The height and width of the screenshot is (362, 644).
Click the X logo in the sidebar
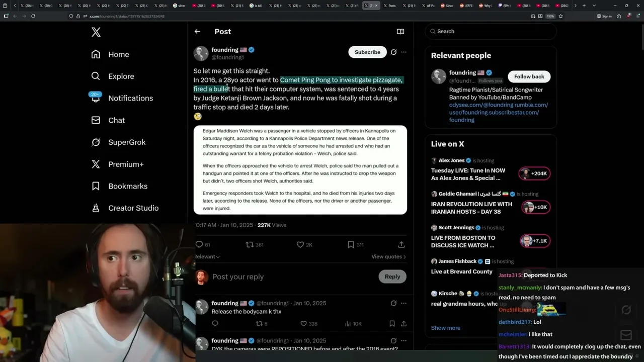tap(96, 32)
